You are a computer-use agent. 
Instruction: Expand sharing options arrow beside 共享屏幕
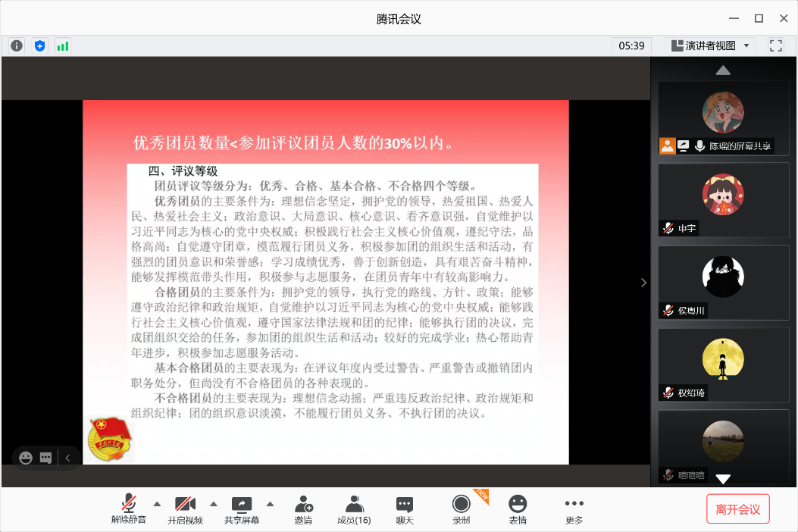270,502
